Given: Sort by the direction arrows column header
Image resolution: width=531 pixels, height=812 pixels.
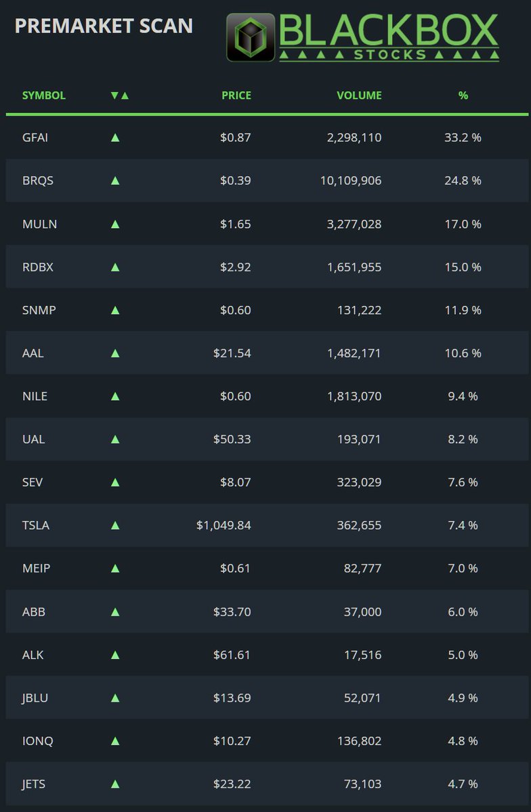Looking at the screenshot, I should click(120, 95).
